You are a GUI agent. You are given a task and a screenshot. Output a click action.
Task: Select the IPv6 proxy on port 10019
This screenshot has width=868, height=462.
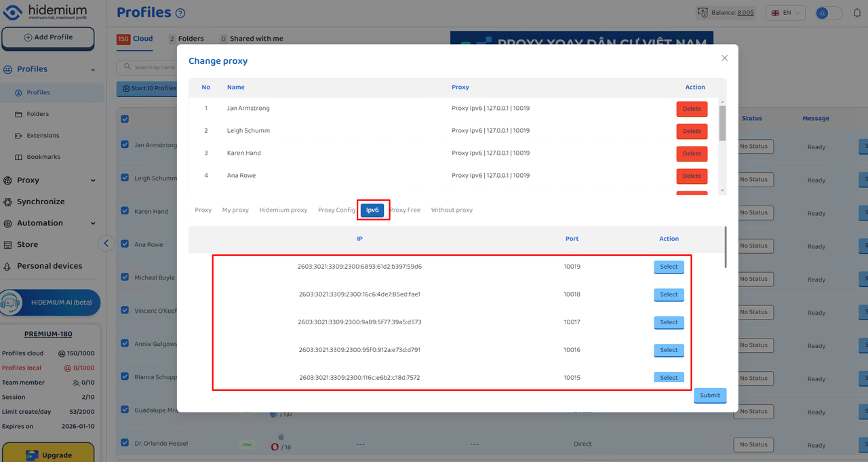tap(669, 267)
